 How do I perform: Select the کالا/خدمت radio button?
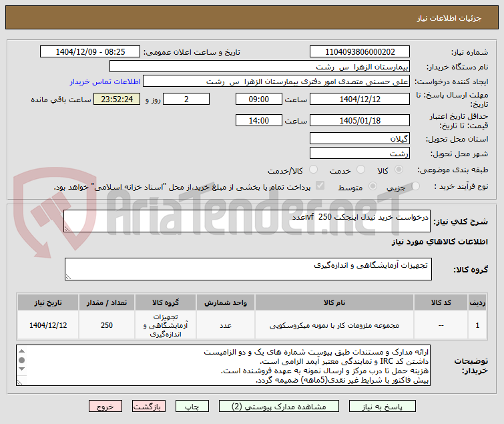[x=313, y=170]
